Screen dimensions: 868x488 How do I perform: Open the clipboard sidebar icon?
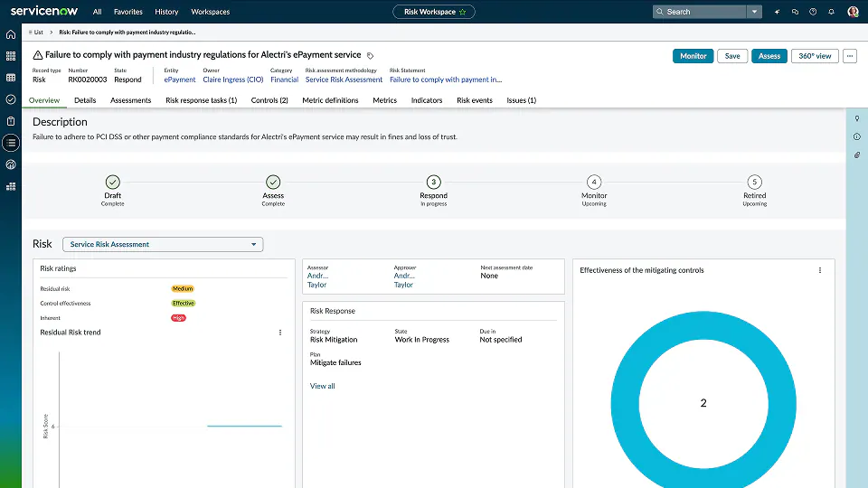tap(11, 121)
